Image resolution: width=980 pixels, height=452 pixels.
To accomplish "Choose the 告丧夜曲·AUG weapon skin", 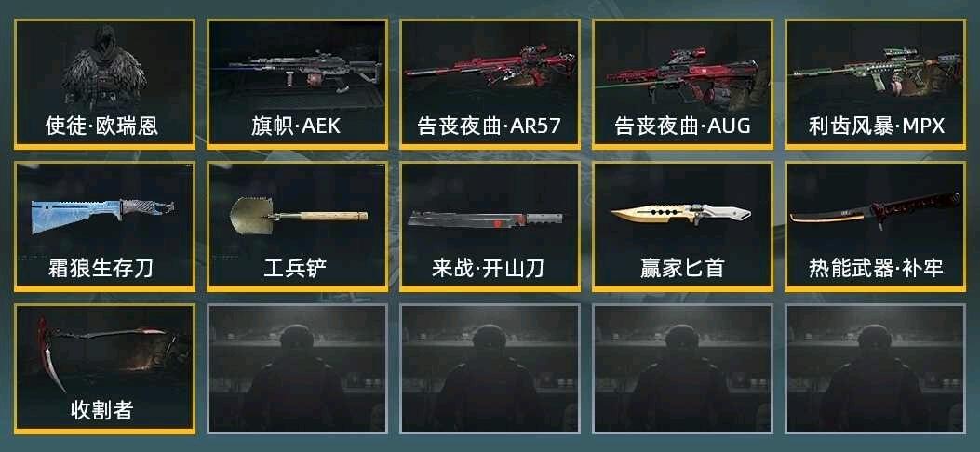I will [x=682, y=85].
